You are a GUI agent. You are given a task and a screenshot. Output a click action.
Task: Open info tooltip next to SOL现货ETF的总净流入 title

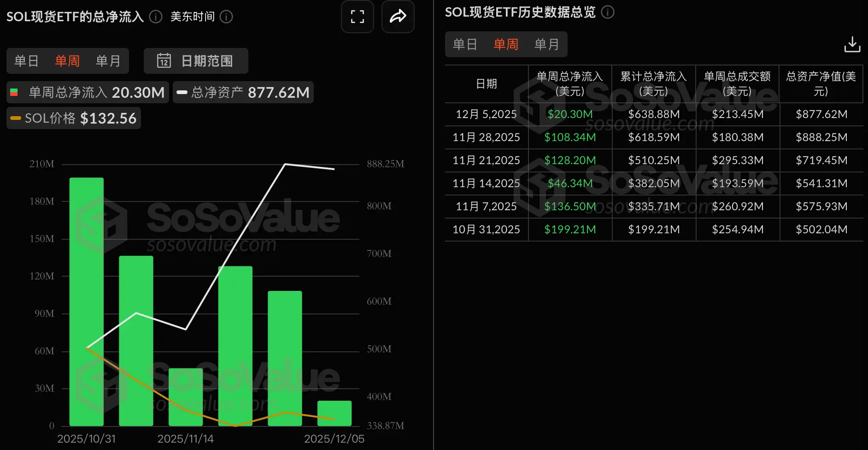(155, 17)
